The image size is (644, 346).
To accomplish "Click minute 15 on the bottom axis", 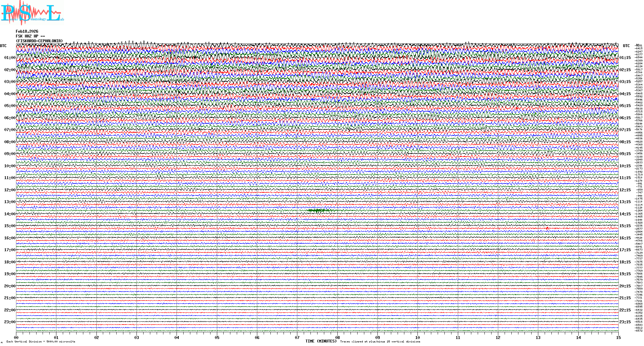I will click(618, 337).
